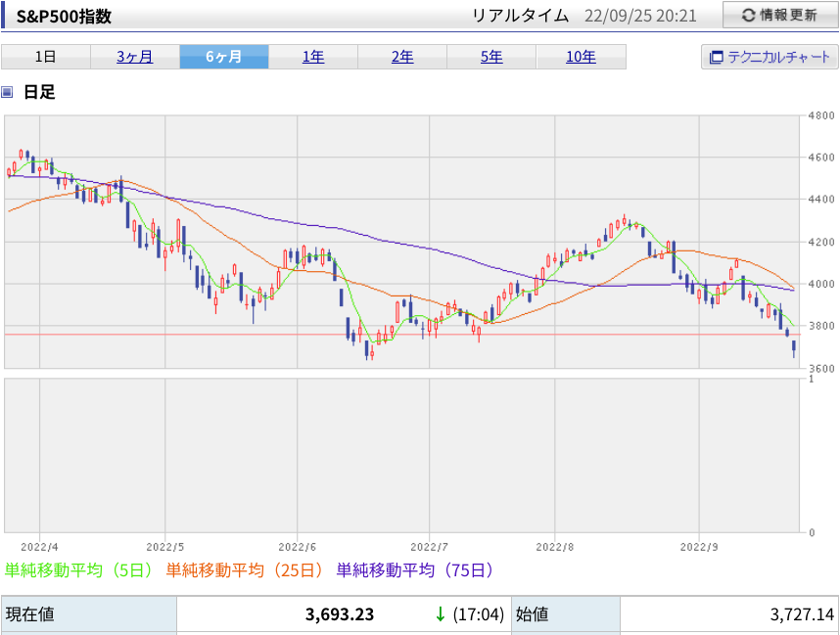Refresh data with the 情報更新 button
840x635 pixels.
click(780, 15)
